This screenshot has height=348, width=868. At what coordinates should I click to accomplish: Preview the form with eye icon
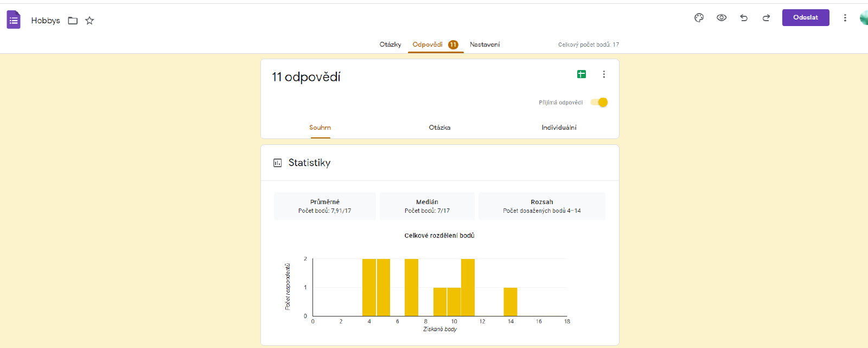point(721,18)
